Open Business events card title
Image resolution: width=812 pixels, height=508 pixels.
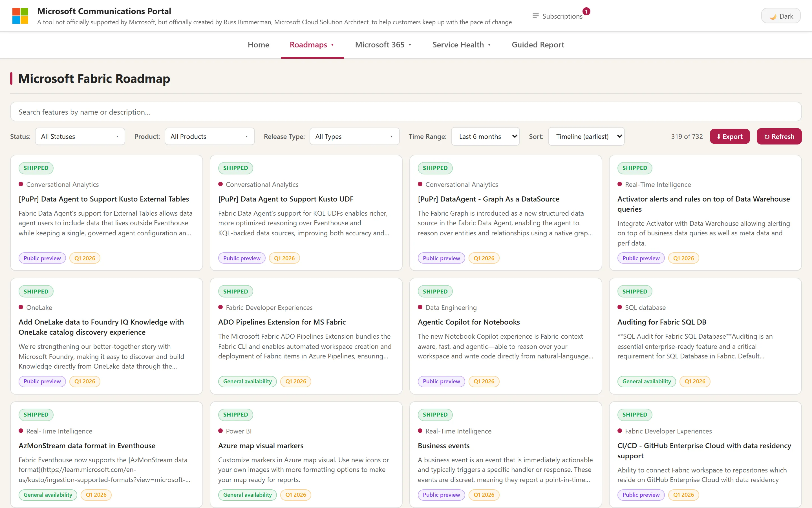(x=443, y=446)
